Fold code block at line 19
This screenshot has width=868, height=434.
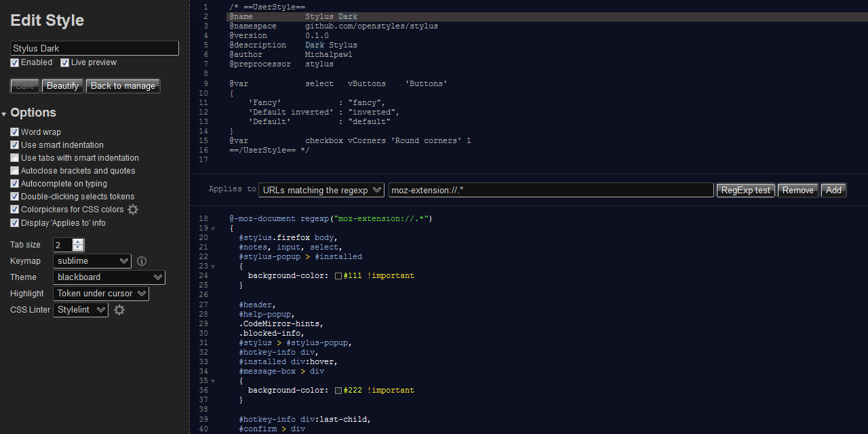(213, 229)
